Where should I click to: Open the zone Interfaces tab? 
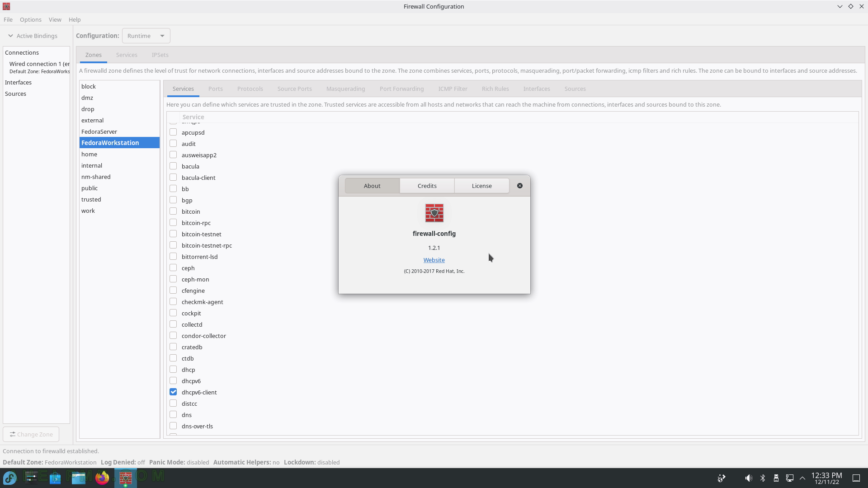[x=537, y=89]
